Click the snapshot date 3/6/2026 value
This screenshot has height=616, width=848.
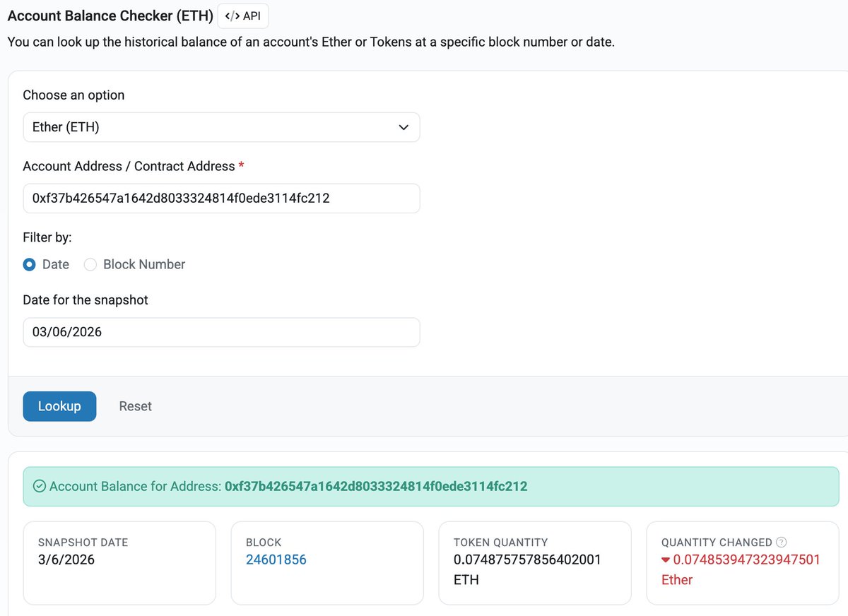coord(66,560)
